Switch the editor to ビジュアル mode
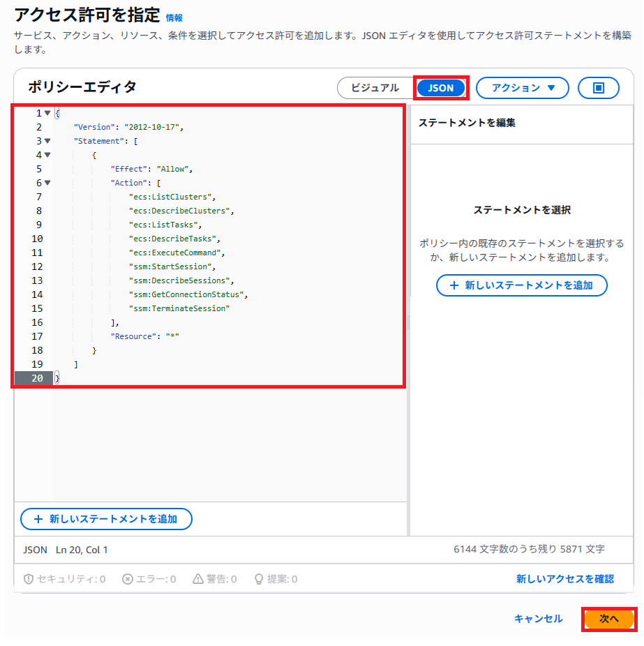The image size is (644, 646). coord(375,88)
